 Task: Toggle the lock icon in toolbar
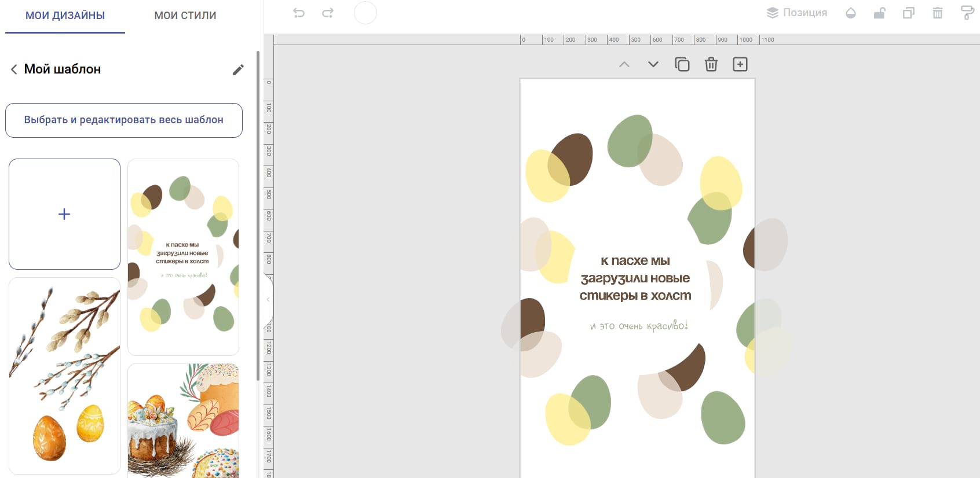(x=880, y=13)
